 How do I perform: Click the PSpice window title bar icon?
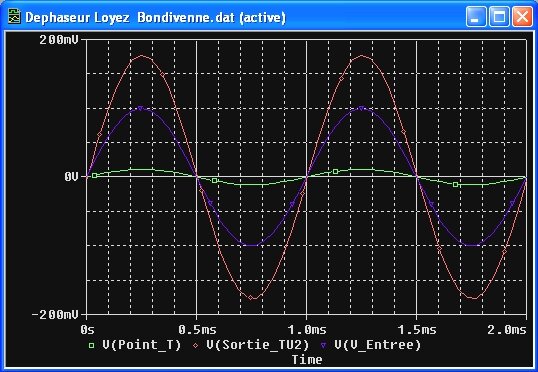coord(14,17)
